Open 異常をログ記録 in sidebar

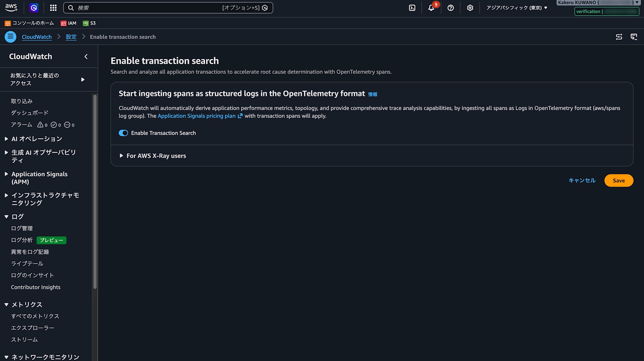tap(30, 252)
